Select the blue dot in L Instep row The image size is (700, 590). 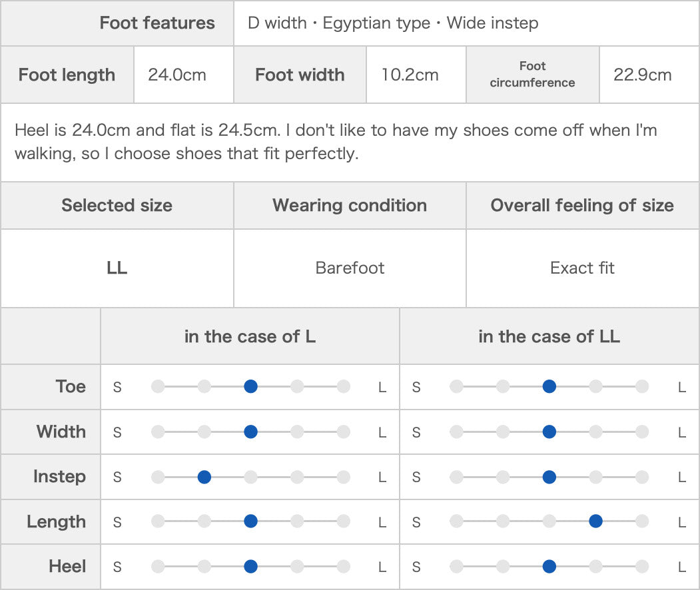point(204,477)
